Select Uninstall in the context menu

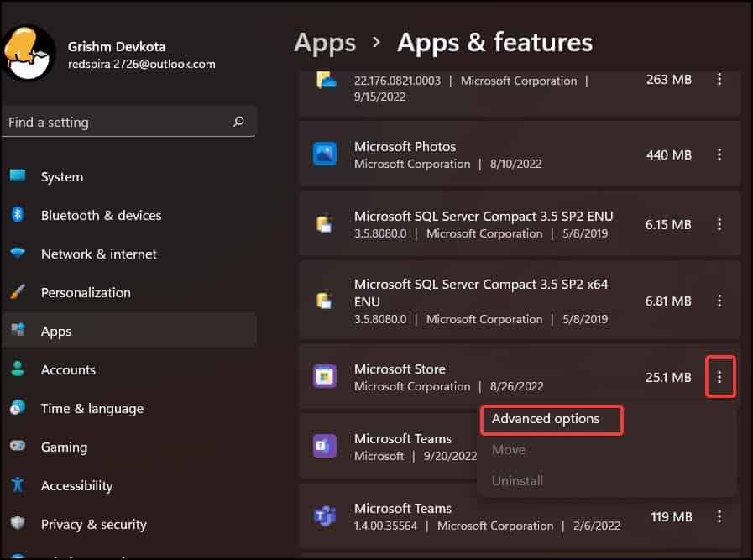[x=517, y=481]
